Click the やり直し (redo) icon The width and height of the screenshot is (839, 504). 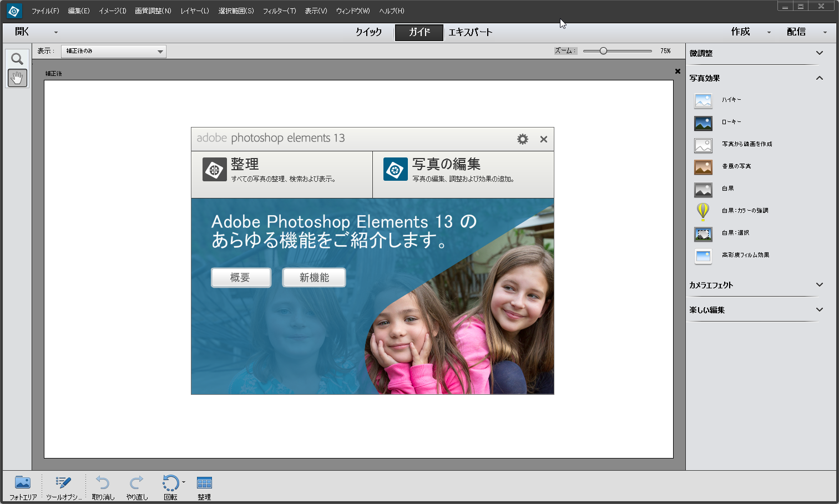tap(136, 483)
